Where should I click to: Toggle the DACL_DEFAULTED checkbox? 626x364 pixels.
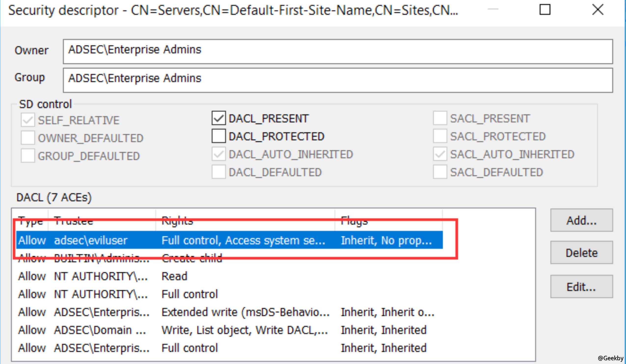(218, 172)
